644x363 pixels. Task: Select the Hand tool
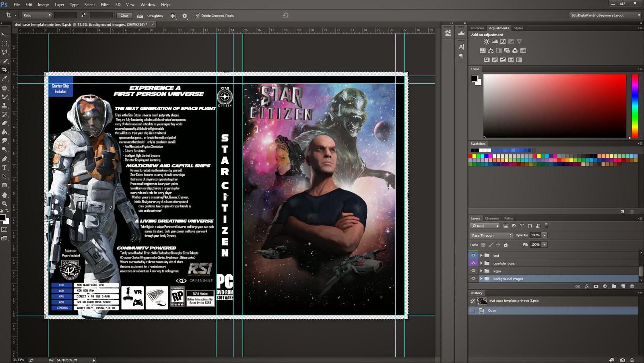(x=4, y=195)
